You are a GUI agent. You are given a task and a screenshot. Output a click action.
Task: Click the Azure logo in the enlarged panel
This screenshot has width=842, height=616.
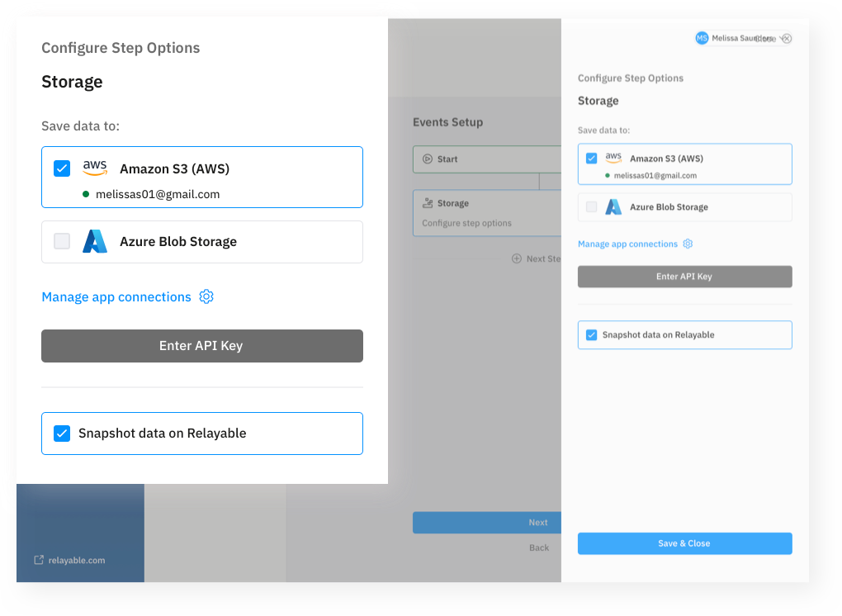[95, 242]
